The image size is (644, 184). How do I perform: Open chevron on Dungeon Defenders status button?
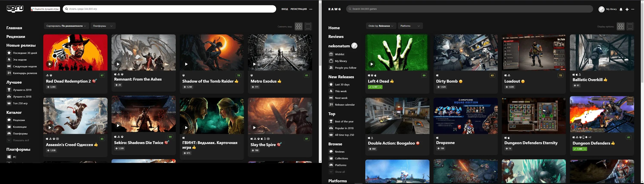585,149
